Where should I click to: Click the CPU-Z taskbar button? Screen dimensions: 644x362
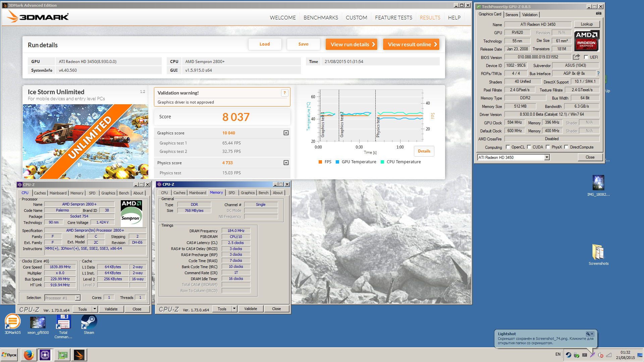[x=45, y=355]
